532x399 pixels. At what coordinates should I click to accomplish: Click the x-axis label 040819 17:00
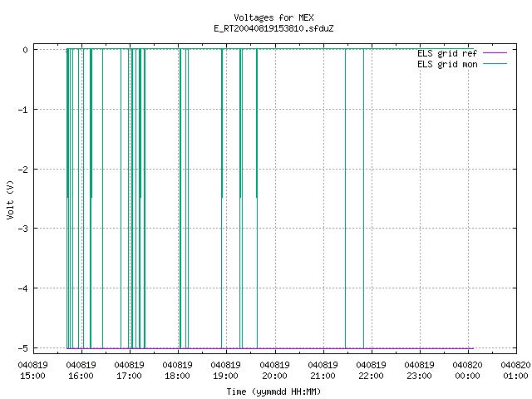click(x=130, y=371)
